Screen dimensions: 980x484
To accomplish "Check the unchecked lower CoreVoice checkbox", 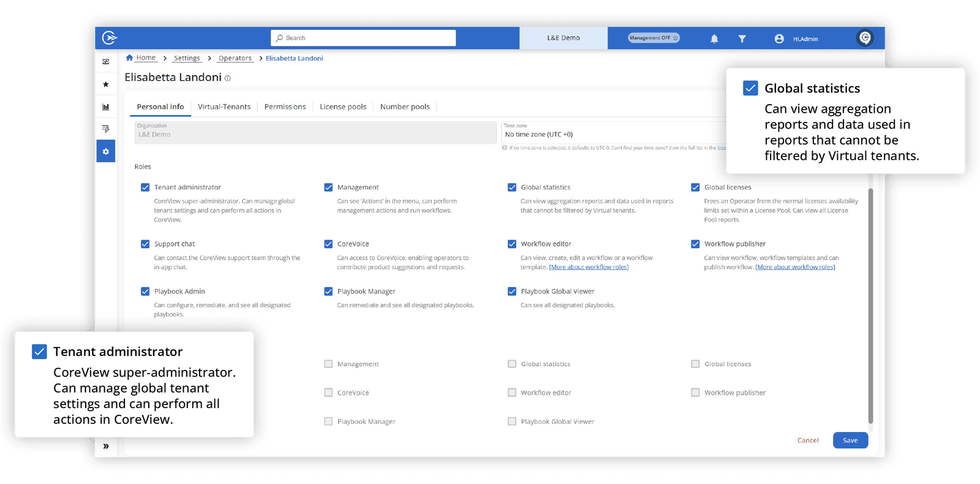I will point(328,393).
